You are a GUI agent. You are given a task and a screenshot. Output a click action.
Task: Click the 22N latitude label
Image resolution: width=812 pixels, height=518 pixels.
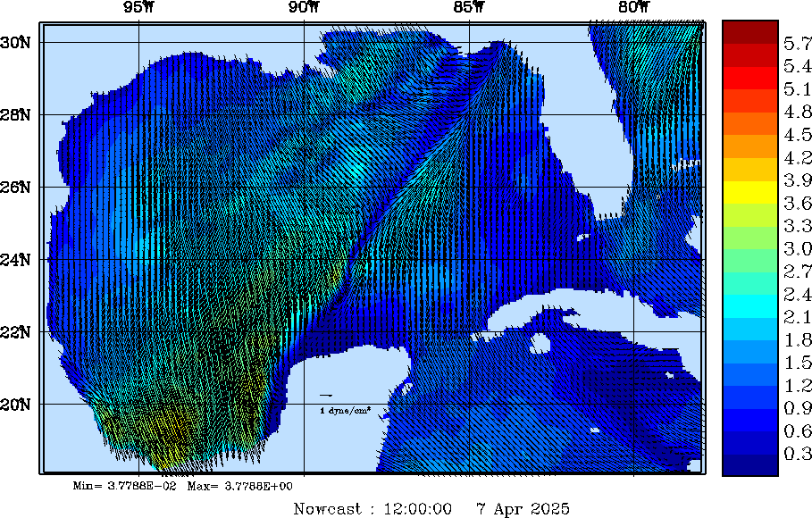click(x=15, y=331)
